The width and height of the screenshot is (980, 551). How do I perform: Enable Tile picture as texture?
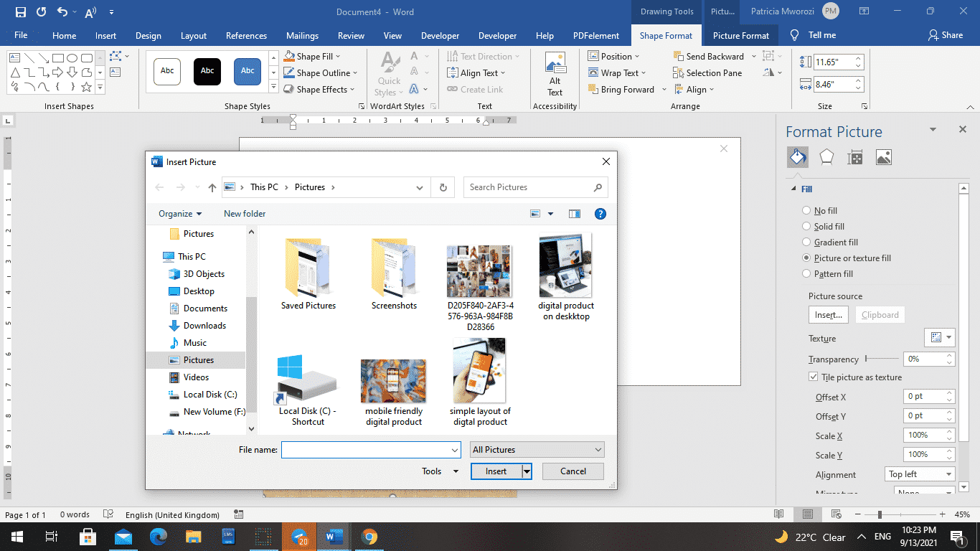click(814, 377)
